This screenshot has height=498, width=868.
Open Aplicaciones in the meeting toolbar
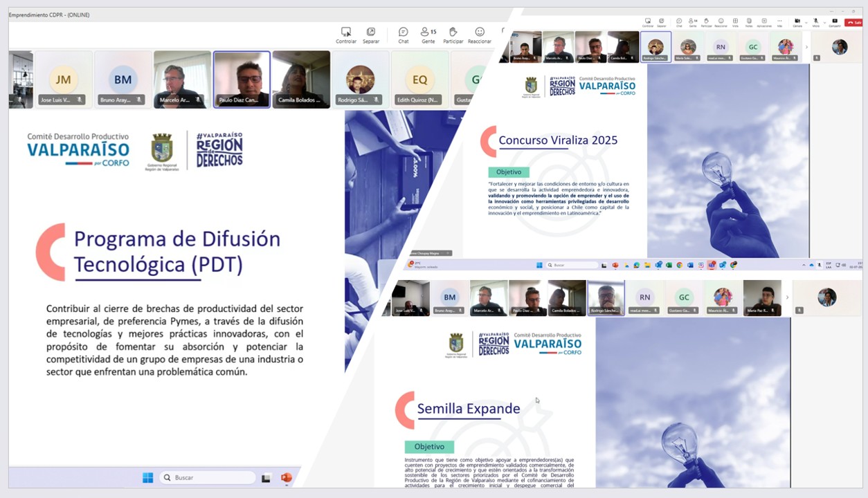click(x=764, y=22)
